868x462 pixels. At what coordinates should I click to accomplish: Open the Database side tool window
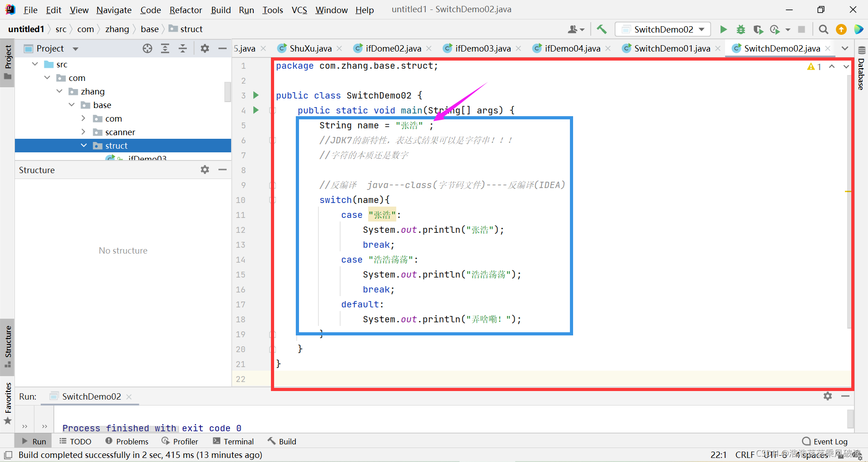861,69
